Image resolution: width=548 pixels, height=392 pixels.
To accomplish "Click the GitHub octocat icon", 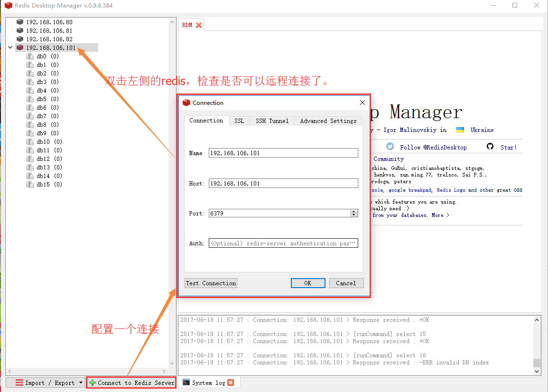I will [490, 147].
